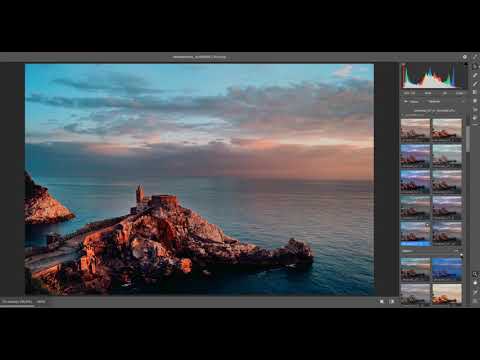The image size is (480, 360).
Task: Open the Masking tool in the tool strip
Action: click(475, 92)
